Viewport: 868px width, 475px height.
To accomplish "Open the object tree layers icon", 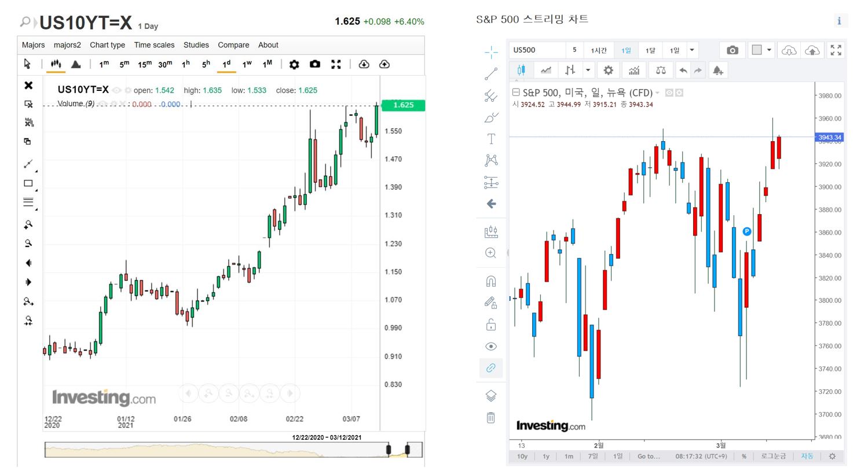I will point(490,396).
